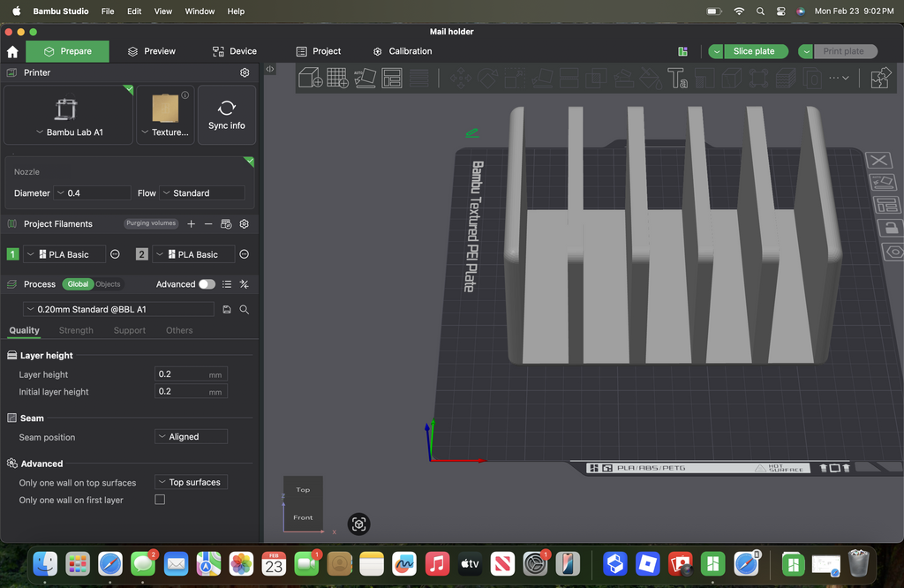The height and width of the screenshot is (588, 904).
Task: Select the Cut tool
Action: [569, 78]
